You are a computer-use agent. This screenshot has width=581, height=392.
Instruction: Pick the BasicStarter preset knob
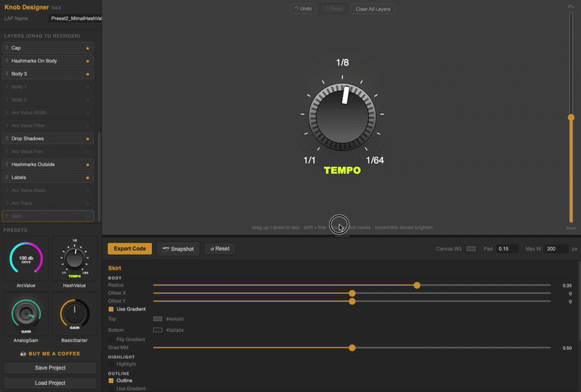(x=75, y=314)
